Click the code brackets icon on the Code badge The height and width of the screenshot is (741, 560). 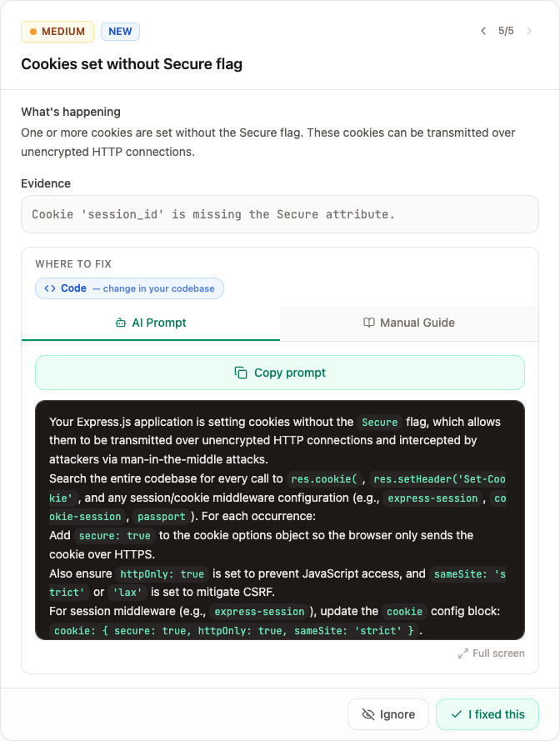(50, 288)
